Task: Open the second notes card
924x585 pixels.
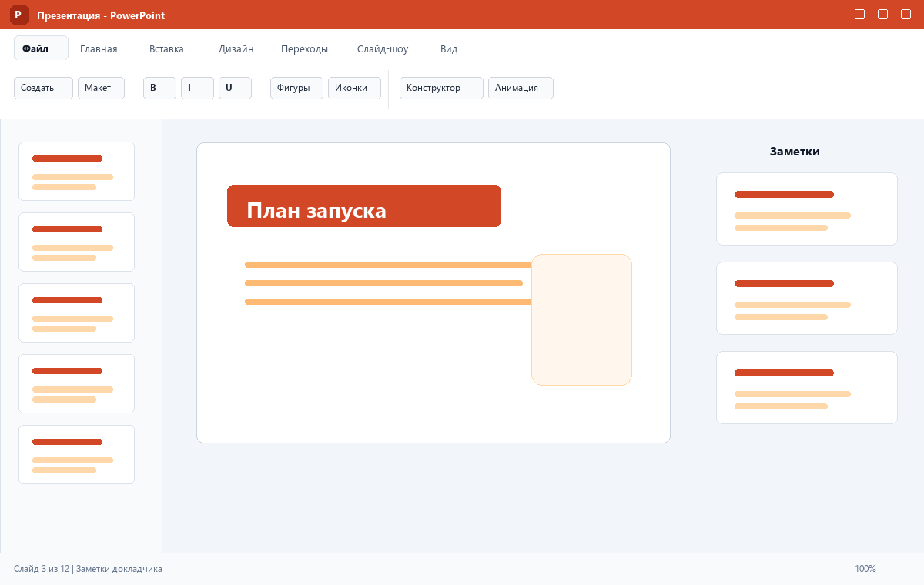Action: [x=807, y=298]
